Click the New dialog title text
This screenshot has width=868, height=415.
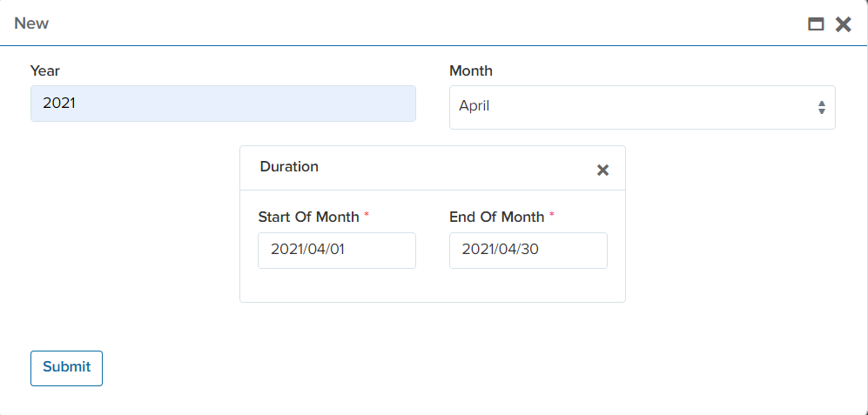(31, 23)
